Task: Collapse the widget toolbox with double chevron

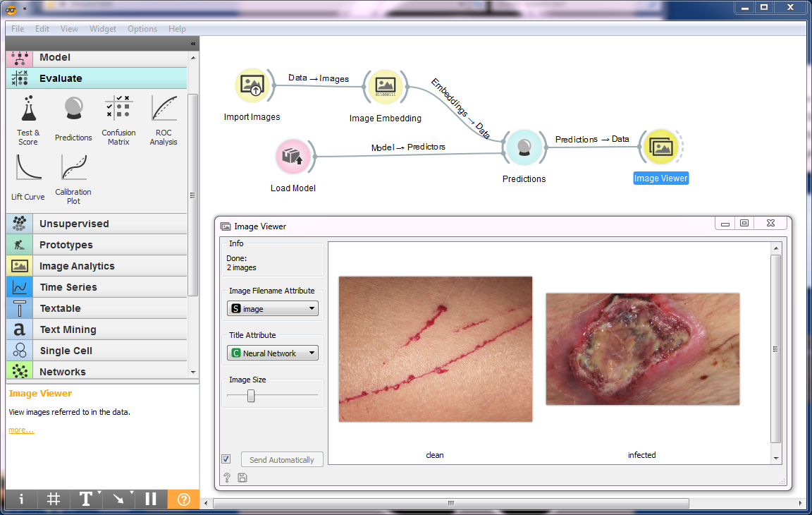Action: click(193, 44)
